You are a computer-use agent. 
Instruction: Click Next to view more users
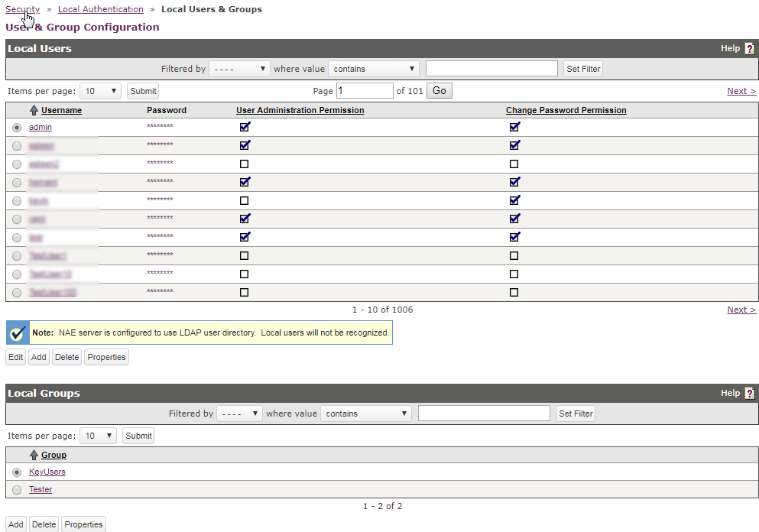click(x=741, y=90)
